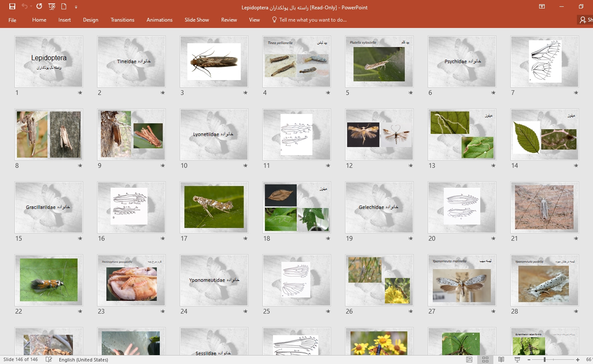
Task: Toggle Slide Sorter view button
Action: tap(485, 359)
